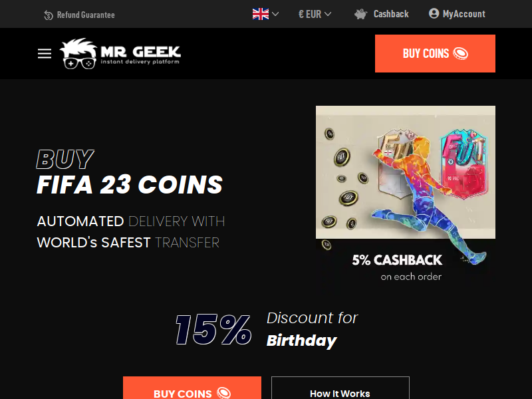Click the 5% Cashback banner text

click(397, 260)
